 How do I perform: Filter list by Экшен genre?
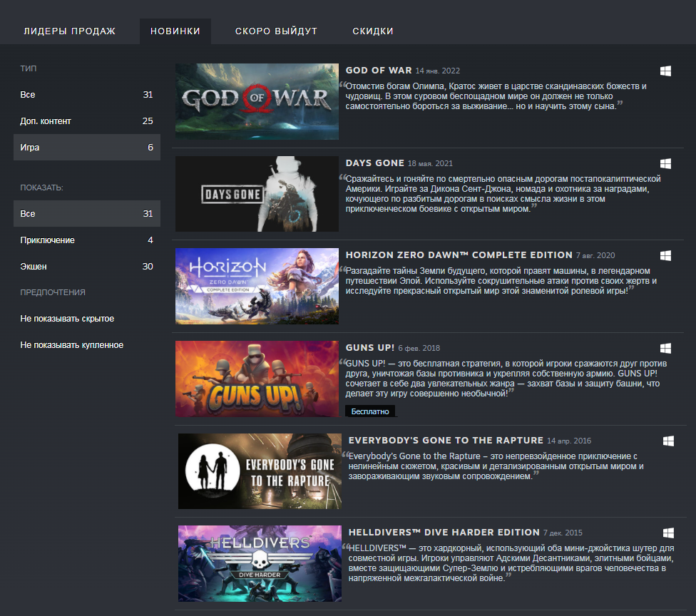click(x=86, y=267)
